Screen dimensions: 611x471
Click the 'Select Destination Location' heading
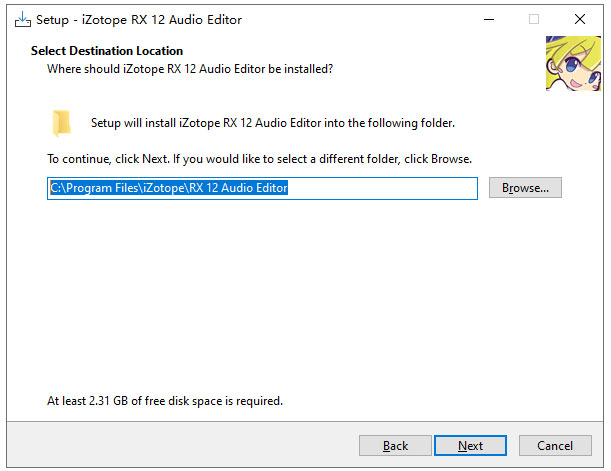(107, 51)
